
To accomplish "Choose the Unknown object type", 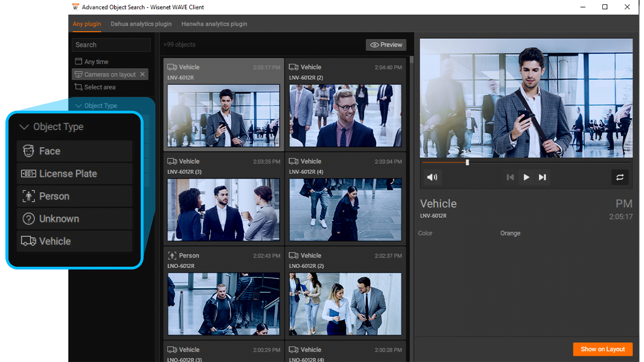I will tap(75, 219).
